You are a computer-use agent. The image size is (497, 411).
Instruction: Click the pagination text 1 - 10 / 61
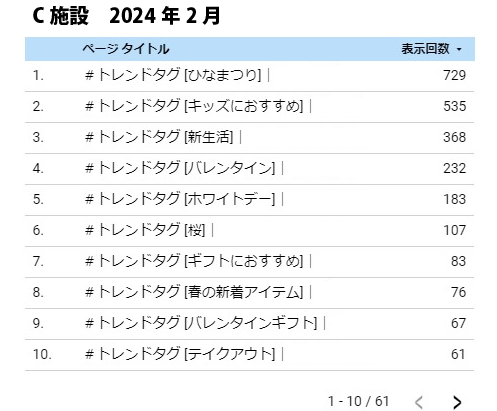pyautogui.click(x=359, y=401)
